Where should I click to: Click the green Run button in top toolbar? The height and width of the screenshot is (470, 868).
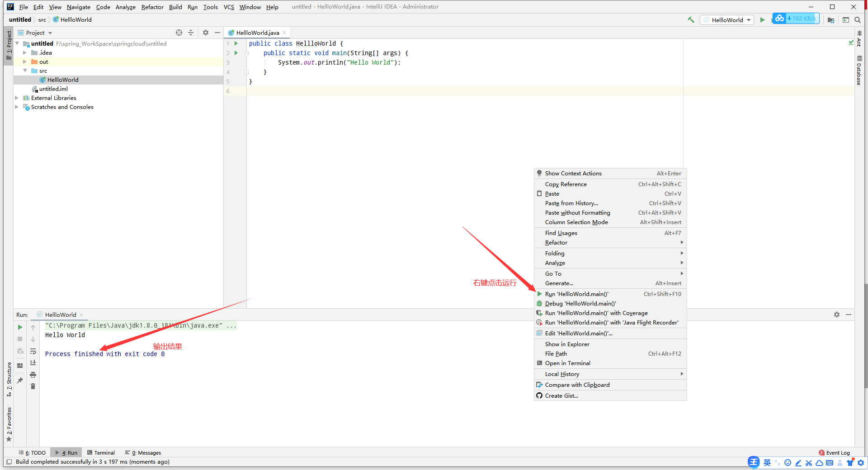(x=762, y=20)
